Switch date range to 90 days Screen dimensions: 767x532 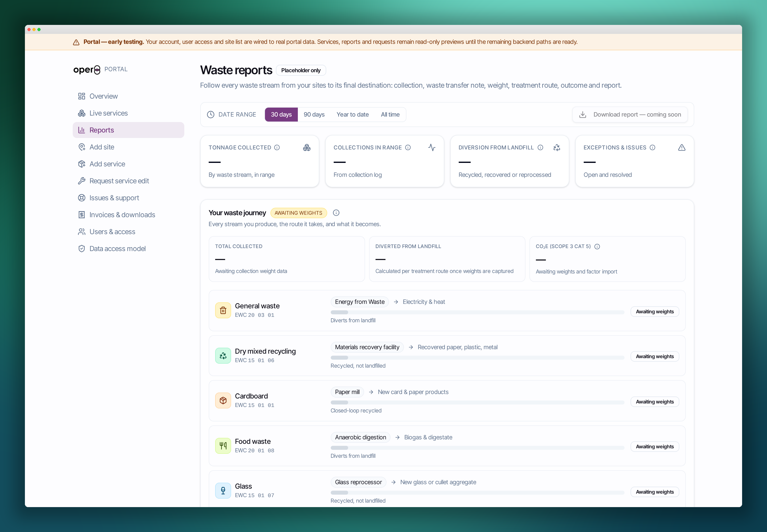click(x=314, y=115)
